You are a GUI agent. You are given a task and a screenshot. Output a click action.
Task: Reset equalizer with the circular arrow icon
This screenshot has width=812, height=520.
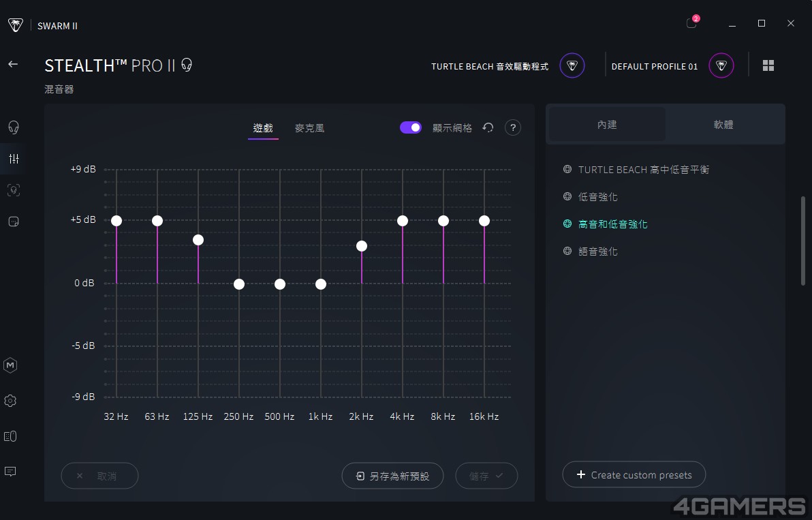pyautogui.click(x=488, y=127)
